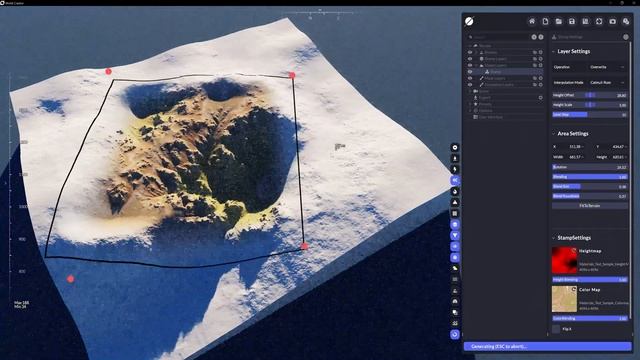Click the Generating ESC to abort status bar

point(547,347)
